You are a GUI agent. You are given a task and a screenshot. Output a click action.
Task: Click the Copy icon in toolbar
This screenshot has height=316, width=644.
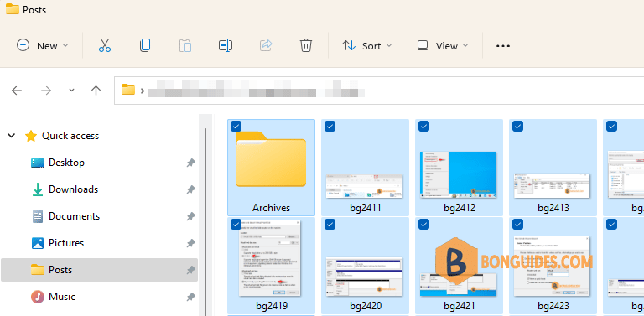[145, 45]
